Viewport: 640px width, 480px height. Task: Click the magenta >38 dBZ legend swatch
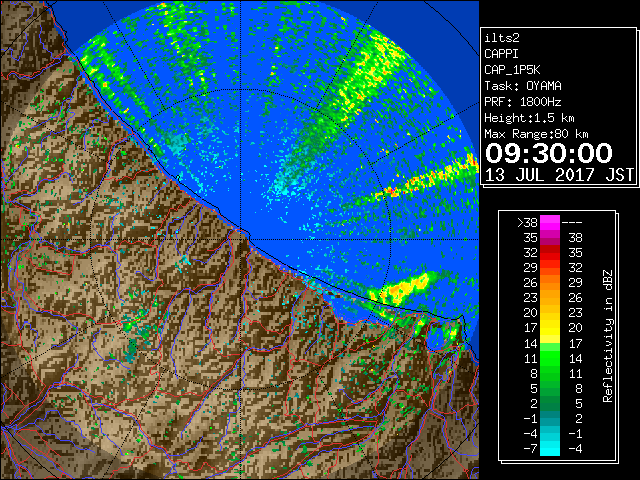(550, 222)
